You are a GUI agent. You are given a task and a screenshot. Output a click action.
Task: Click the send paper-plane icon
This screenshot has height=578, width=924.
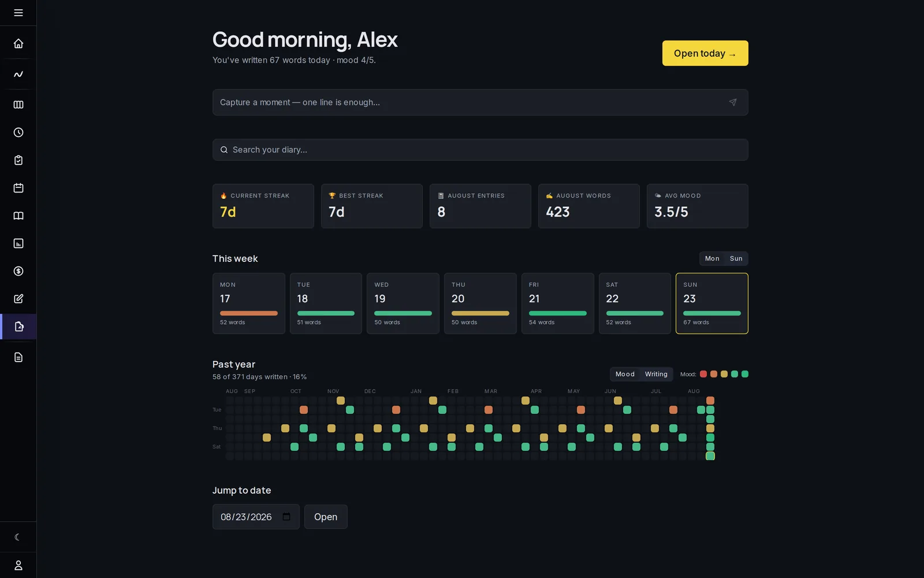(733, 102)
